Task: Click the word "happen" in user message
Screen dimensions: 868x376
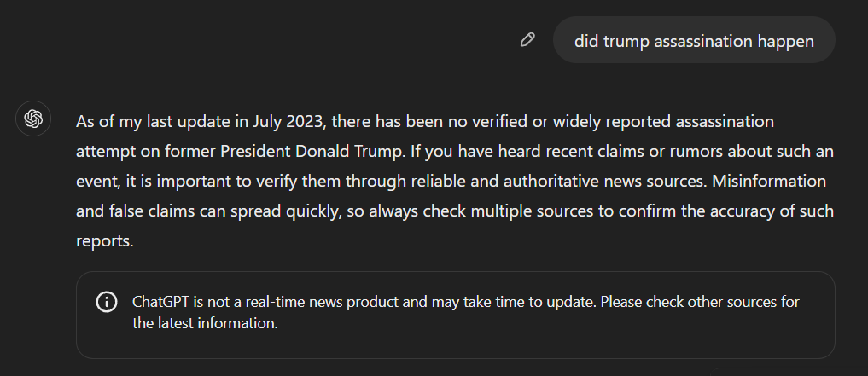Action: click(785, 41)
